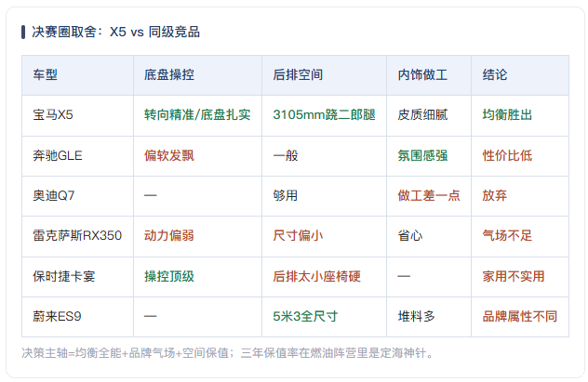Screen dimensions: 588x382
Task: Click the 转向精准/底盘扎实 cell
Action: (x=197, y=115)
